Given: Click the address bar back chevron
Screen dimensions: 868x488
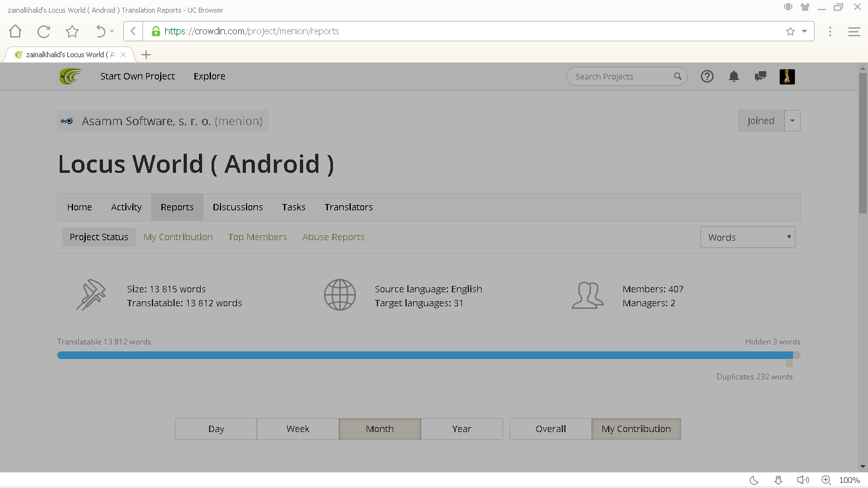Looking at the screenshot, I should pos(133,31).
